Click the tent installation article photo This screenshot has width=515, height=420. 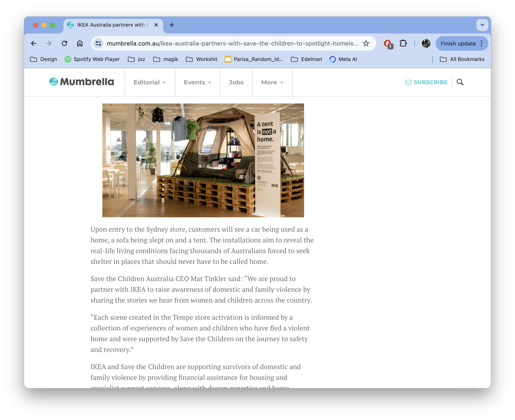[x=203, y=160]
